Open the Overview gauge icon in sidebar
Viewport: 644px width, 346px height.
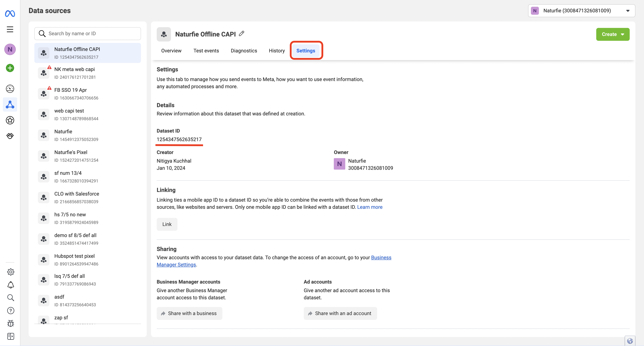click(x=10, y=89)
